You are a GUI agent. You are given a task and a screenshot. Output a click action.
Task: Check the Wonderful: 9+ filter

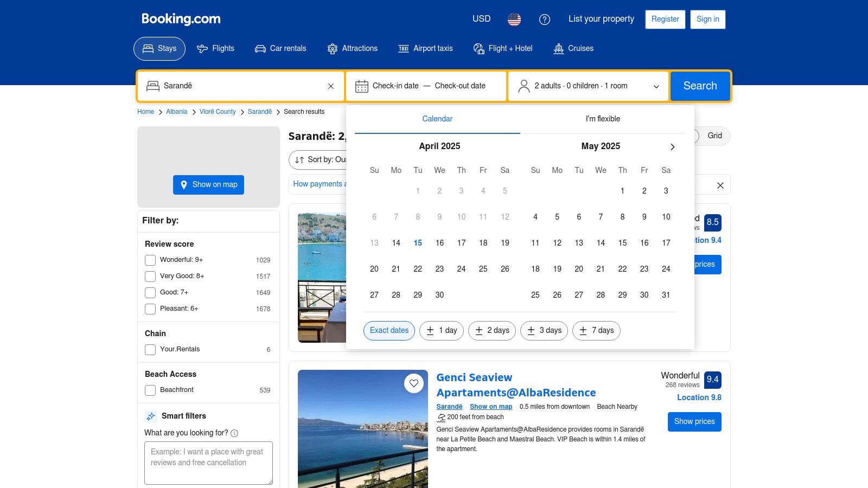pyautogui.click(x=150, y=260)
